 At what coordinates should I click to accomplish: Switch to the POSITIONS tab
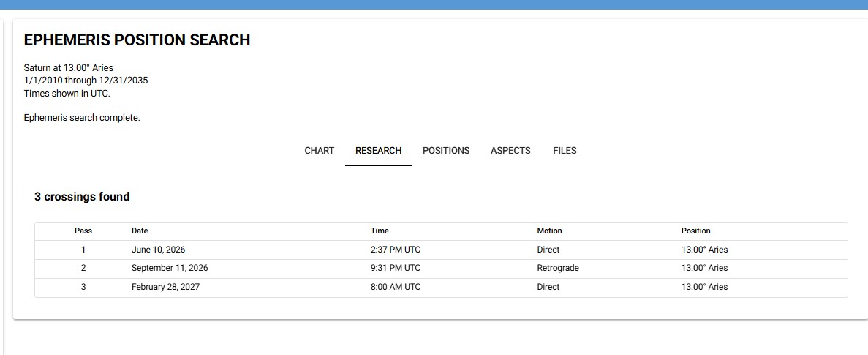(x=446, y=151)
